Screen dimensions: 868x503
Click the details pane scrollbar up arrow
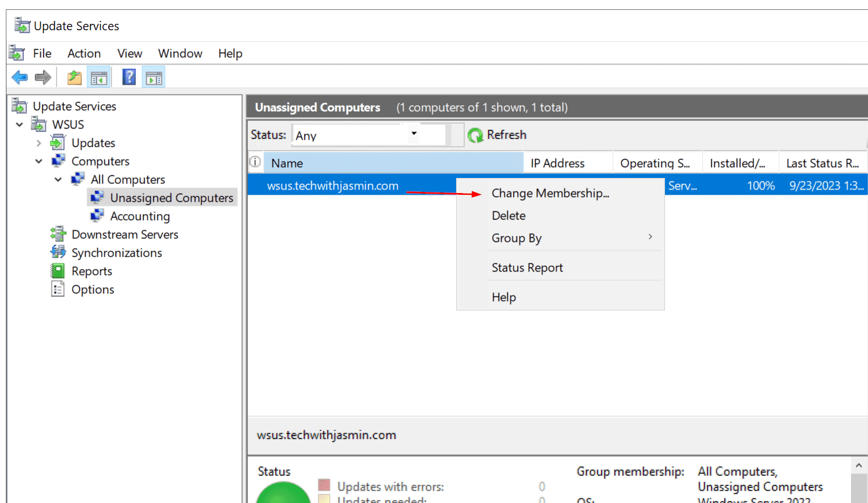tap(859, 466)
